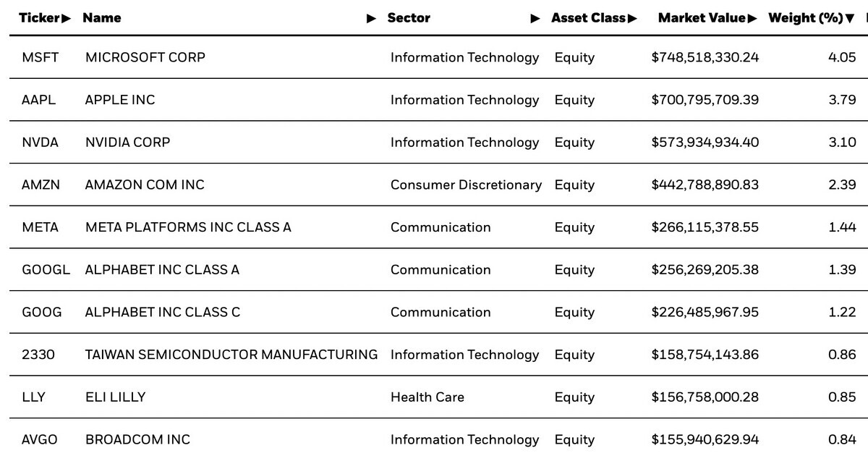Select META PLATFORMS INC CLASS A row
Viewport: 868px width, 469px height.
coord(434,227)
